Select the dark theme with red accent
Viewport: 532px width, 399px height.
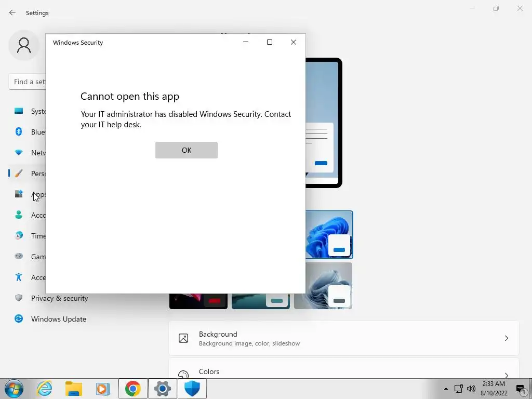pyautogui.click(x=198, y=301)
